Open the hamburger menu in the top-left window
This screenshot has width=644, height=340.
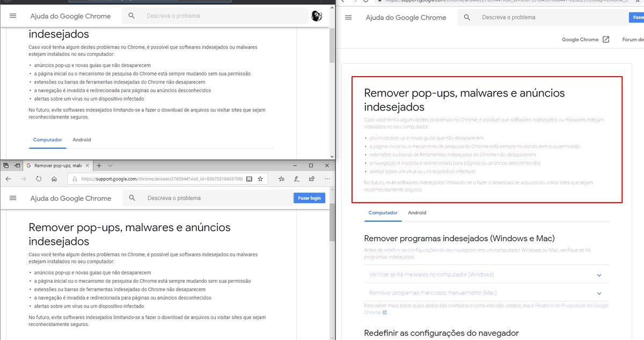coord(13,16)
